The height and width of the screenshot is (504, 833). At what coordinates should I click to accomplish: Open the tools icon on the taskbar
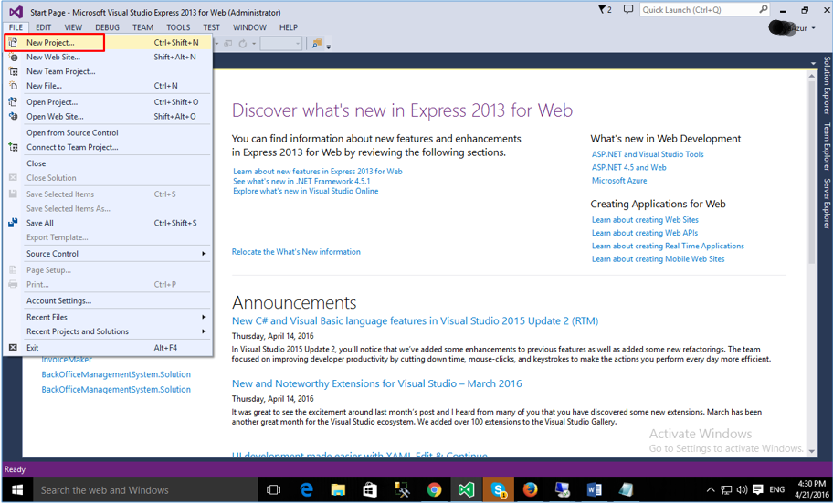(x=402, y=489)
